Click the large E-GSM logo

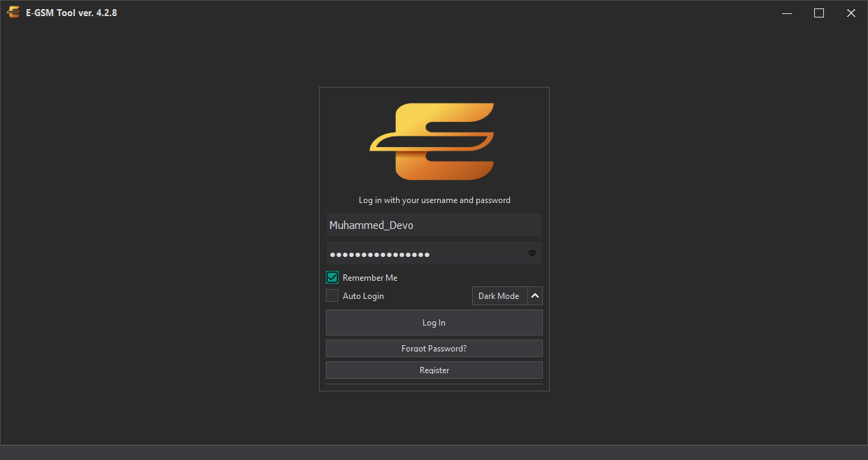(x=432, y=141)
